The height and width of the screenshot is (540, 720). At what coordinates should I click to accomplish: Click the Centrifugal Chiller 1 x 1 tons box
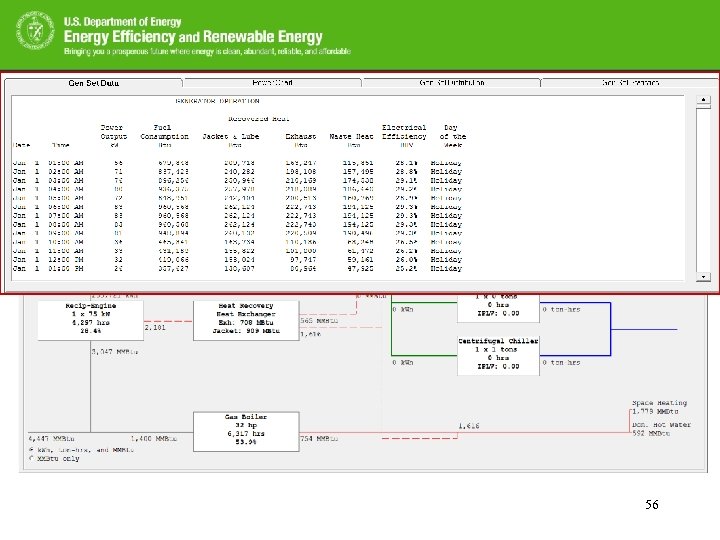click(498, 355)
